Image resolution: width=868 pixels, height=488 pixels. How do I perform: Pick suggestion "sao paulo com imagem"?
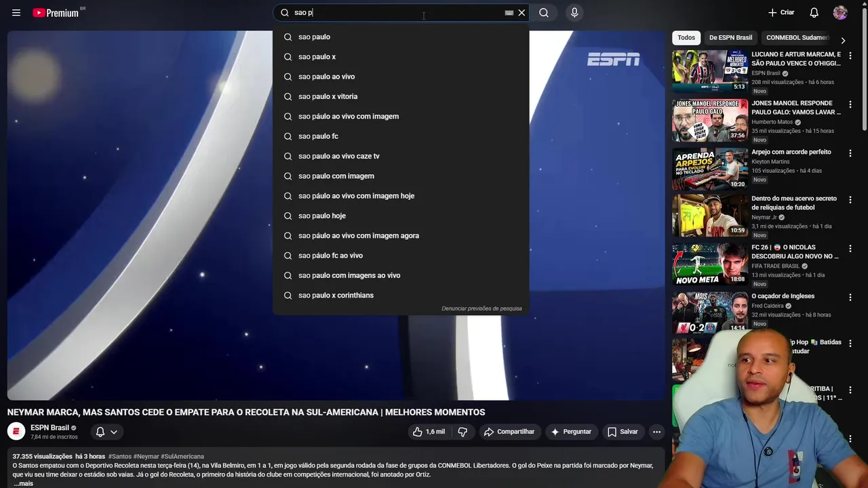[401, 176]
